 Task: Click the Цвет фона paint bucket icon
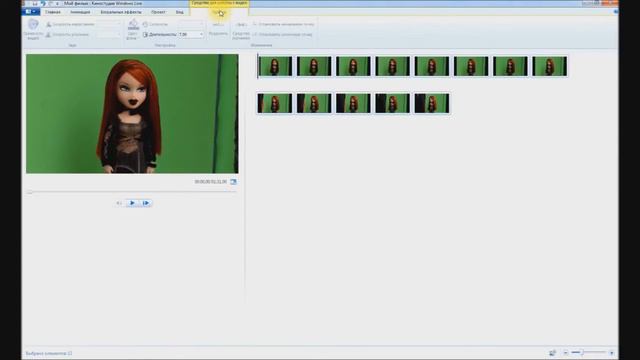click(x=133, y=25)
